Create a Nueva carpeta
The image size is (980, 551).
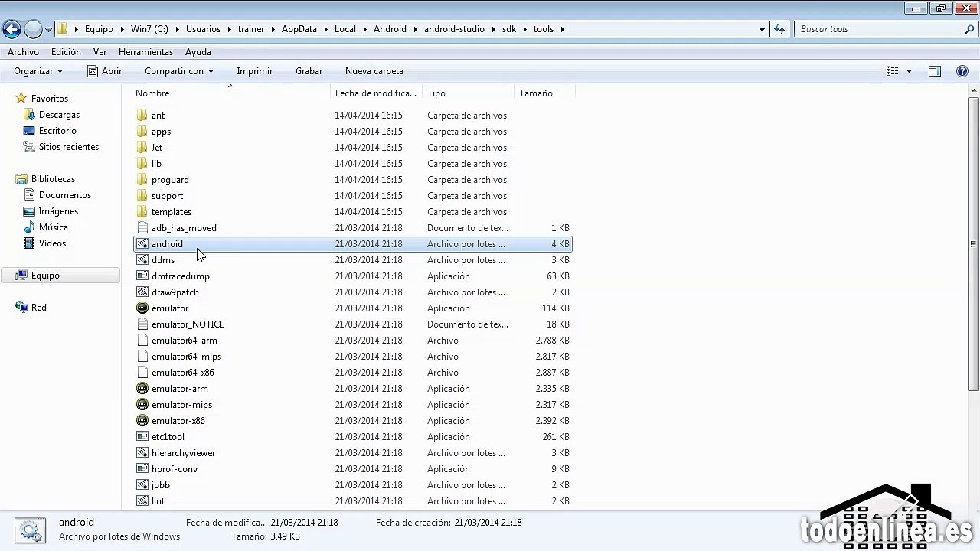(x=374, y=71)
